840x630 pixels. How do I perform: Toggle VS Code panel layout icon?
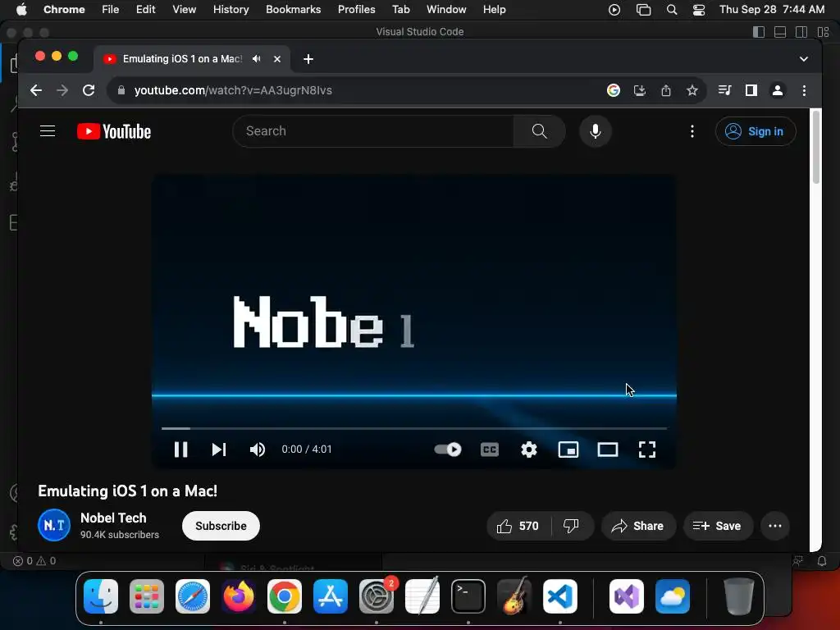(780, 32)
